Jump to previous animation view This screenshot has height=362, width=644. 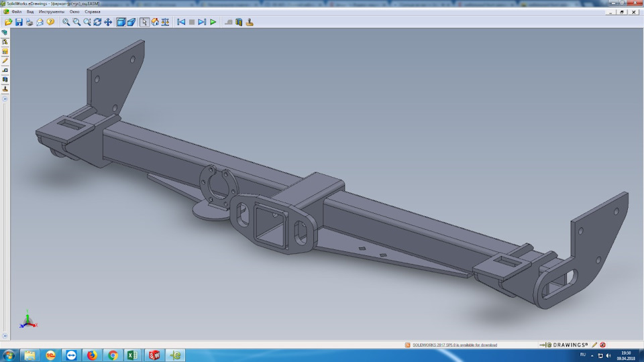(180, 21)
